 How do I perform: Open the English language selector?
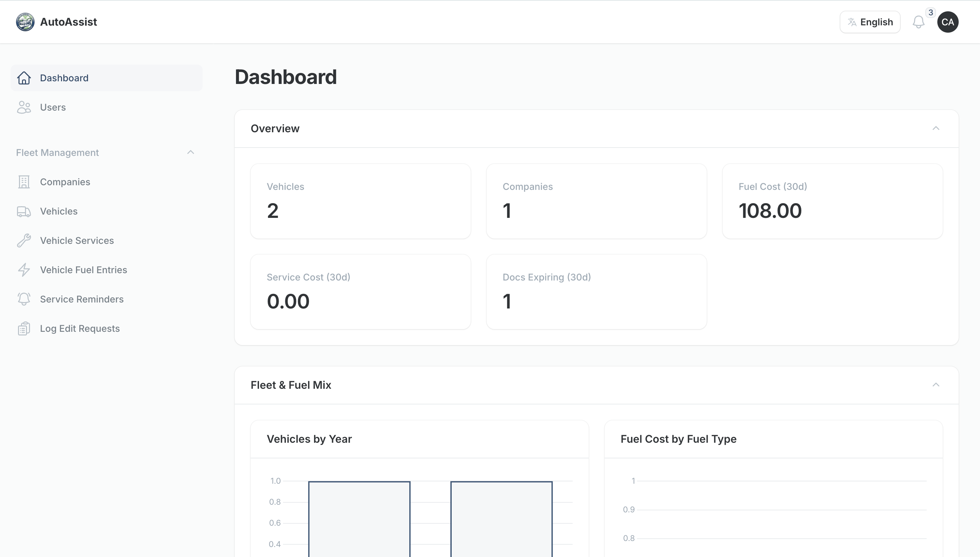(870, 22)
